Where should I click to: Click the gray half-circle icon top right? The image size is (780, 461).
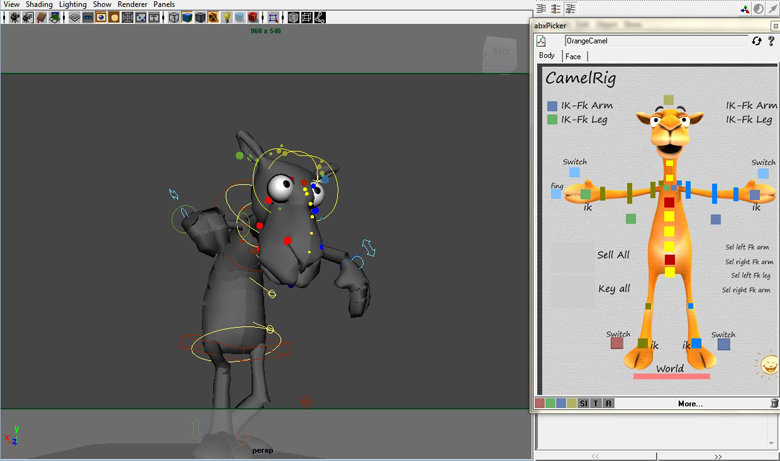coord(759,9)
